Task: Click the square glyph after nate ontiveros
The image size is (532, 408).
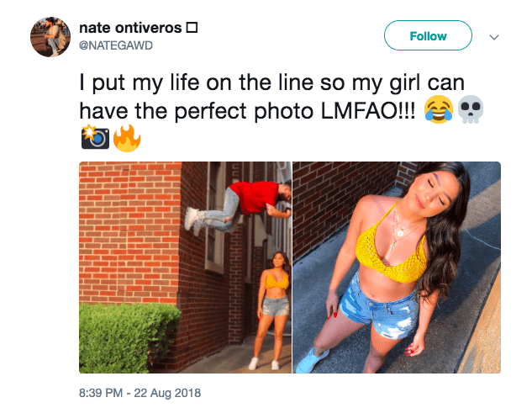Action: click(192, 28)
